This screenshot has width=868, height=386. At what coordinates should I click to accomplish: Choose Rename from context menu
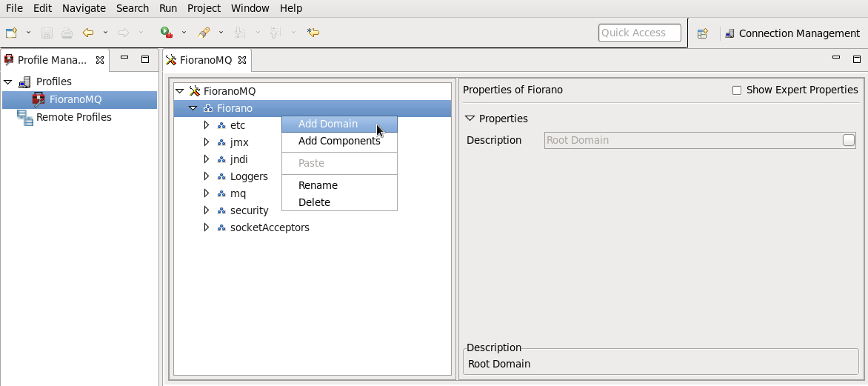tap(339, 185)
